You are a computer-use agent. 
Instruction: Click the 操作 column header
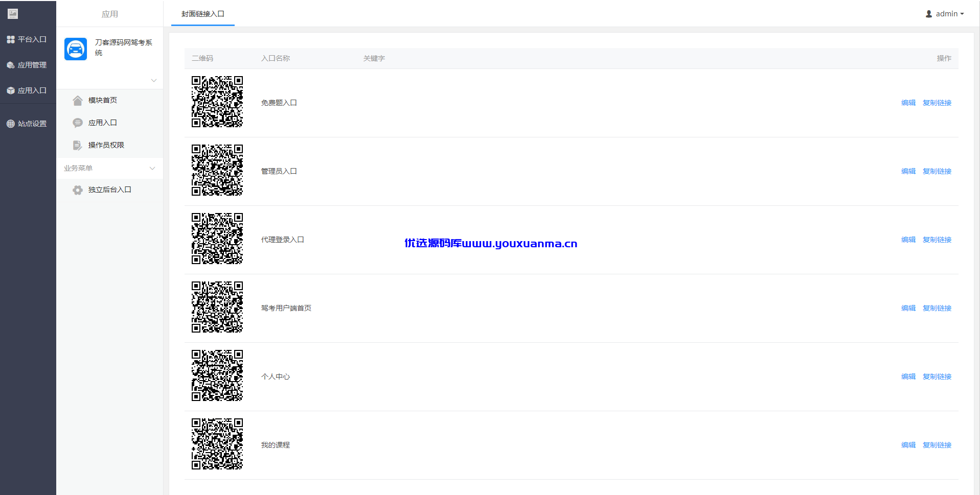pos(944,58)
